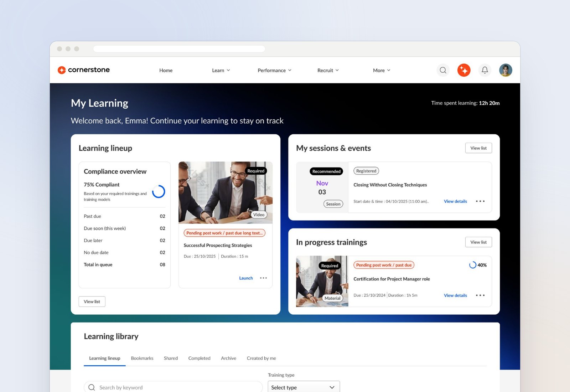Open the Successful Prospecting Strategies video thumbnail

226,193
